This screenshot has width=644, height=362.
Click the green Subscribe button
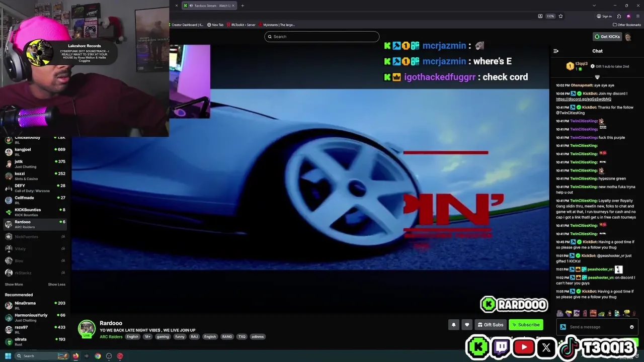pyautogui.click(x=526, y=325)
